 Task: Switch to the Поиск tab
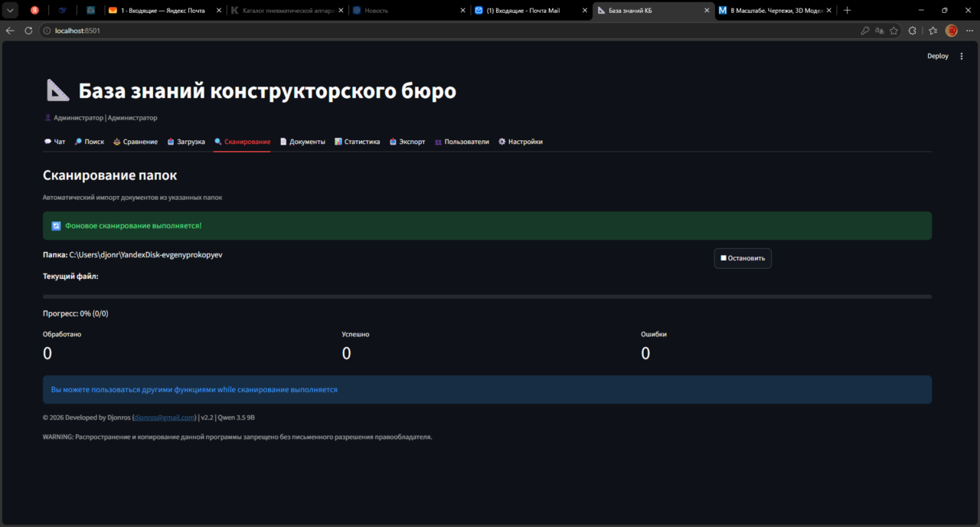90,142
